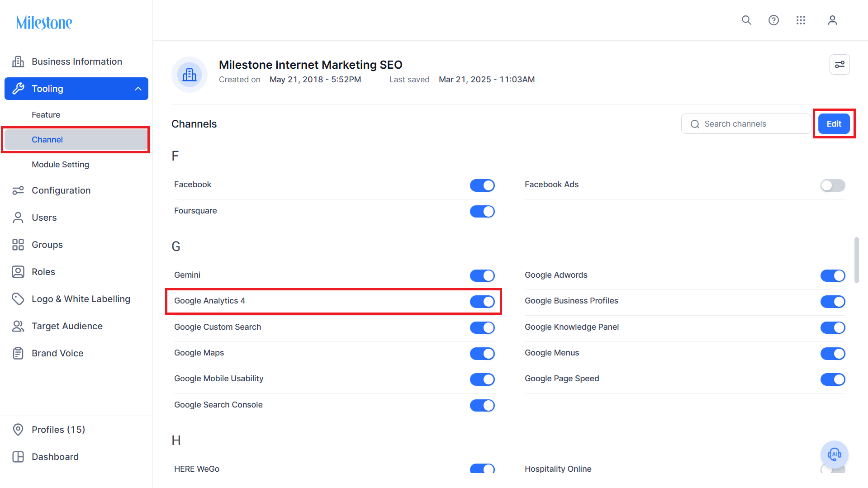The image size is (868, 488).
Task: Click the magnifier icon in Search channels
Action: [695, 124]
